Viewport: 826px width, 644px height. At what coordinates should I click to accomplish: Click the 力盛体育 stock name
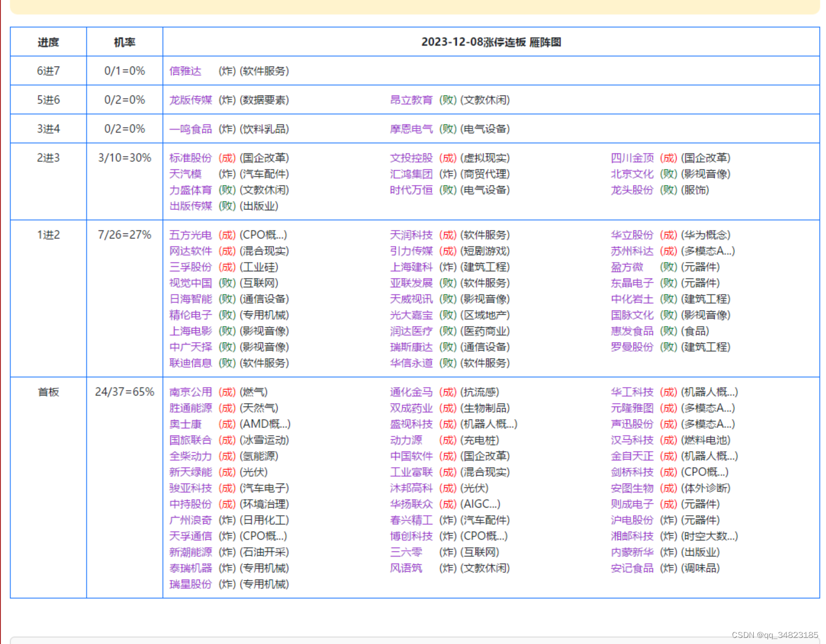191,190
